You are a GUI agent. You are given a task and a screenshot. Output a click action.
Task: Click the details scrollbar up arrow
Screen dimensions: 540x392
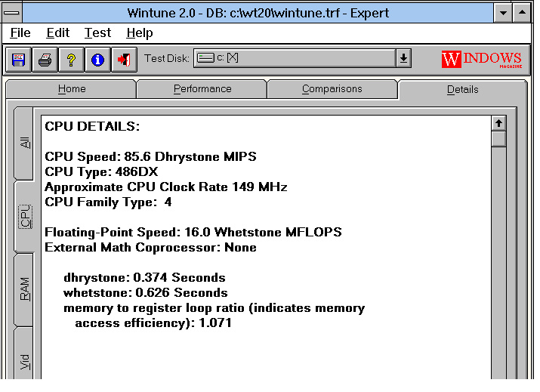(498, 123)
